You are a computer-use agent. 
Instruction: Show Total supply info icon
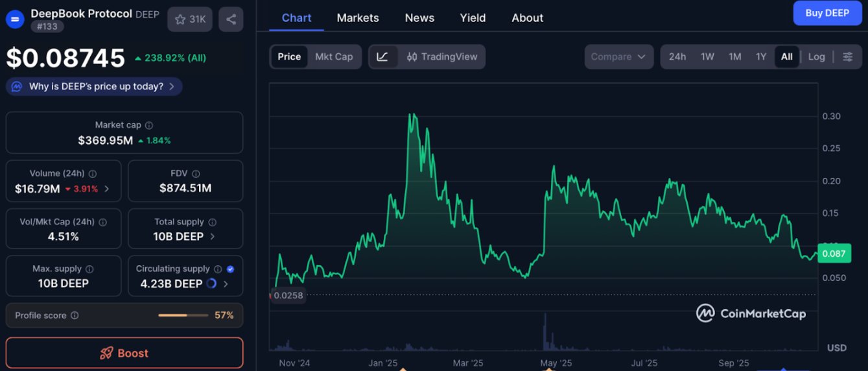coord(212,222)
